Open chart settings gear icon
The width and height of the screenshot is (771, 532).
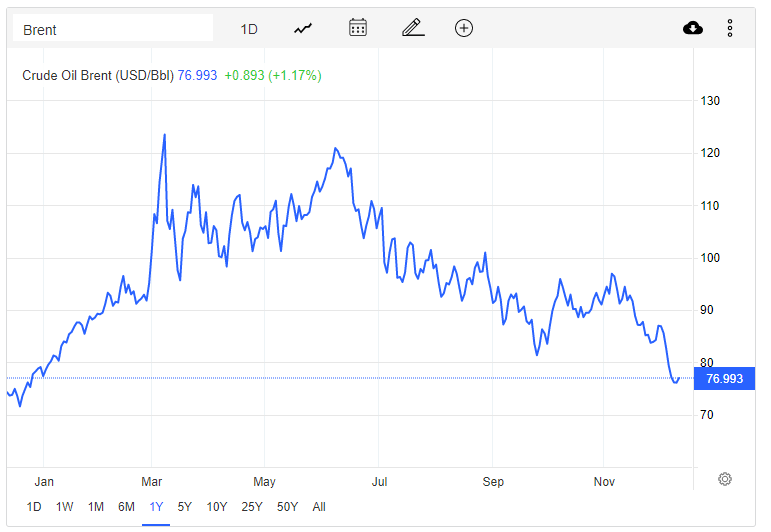click(x=725, y=479)
